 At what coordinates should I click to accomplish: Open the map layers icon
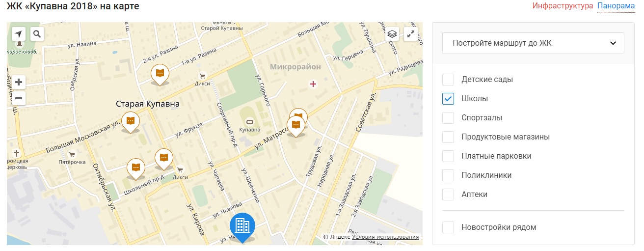pyautogui.click(x=392, y=34)
